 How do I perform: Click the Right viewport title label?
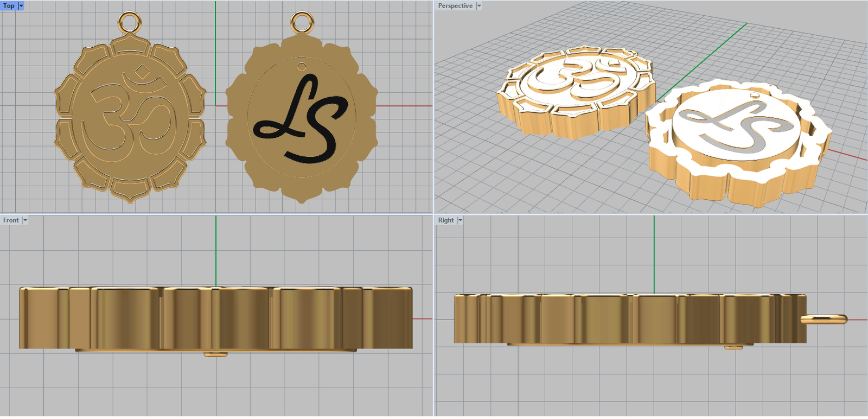coord(446,220)
